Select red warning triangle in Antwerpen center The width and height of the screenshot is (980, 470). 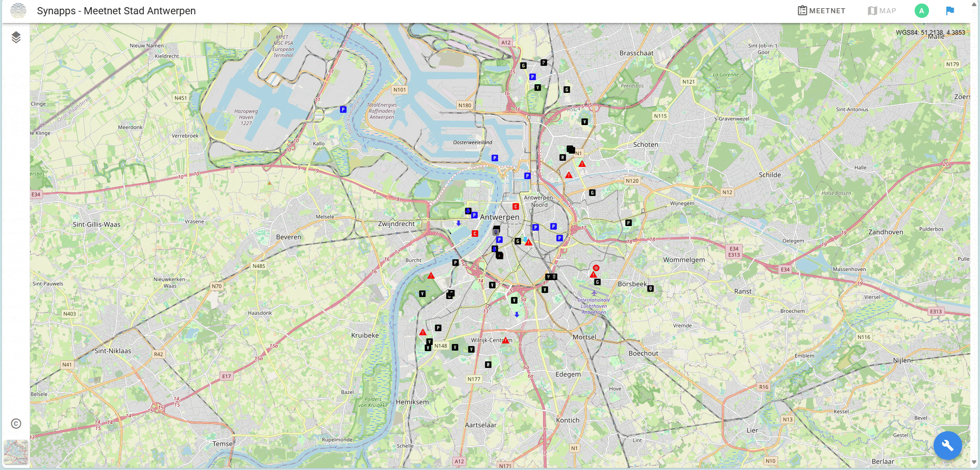click(x=529, y=242)
